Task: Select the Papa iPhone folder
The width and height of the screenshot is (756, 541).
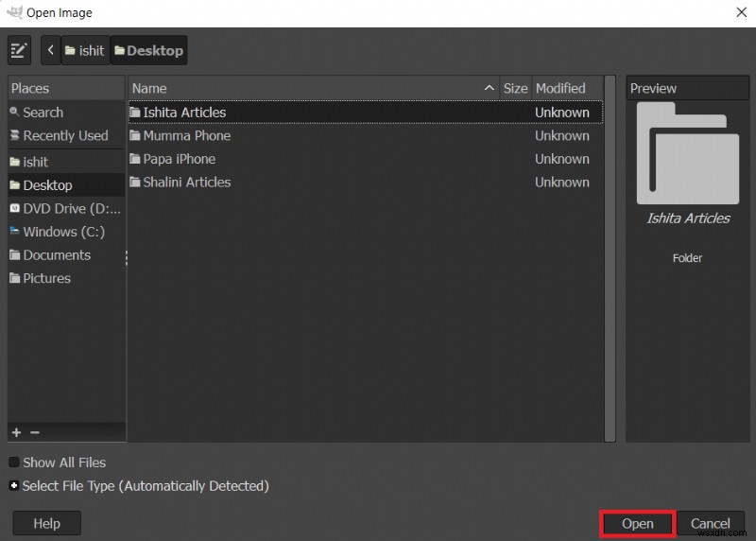Action: [366, 159]
